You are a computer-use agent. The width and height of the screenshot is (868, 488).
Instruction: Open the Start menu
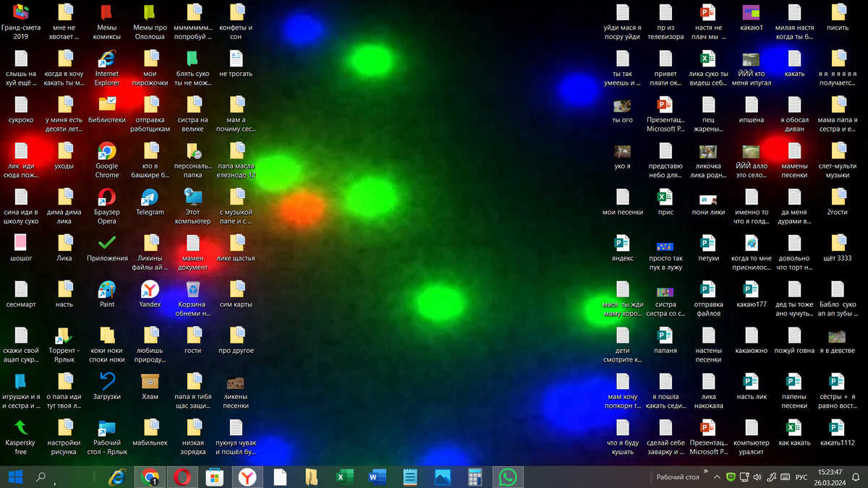[14, 477]
